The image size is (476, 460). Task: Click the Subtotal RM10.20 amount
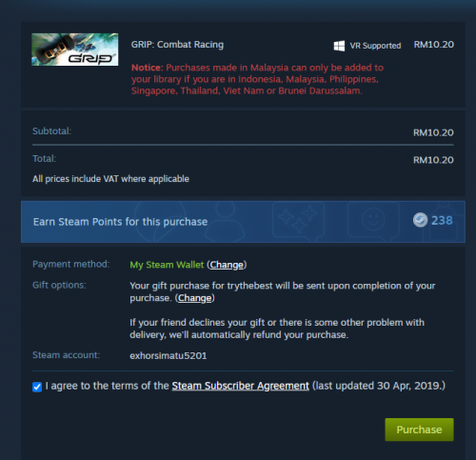(x=433, y=132)
